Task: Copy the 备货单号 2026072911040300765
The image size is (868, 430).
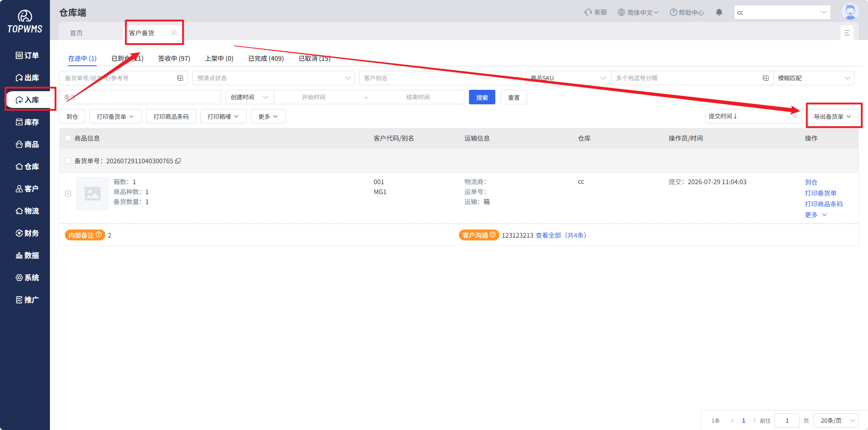Action: tap(178, 161)
